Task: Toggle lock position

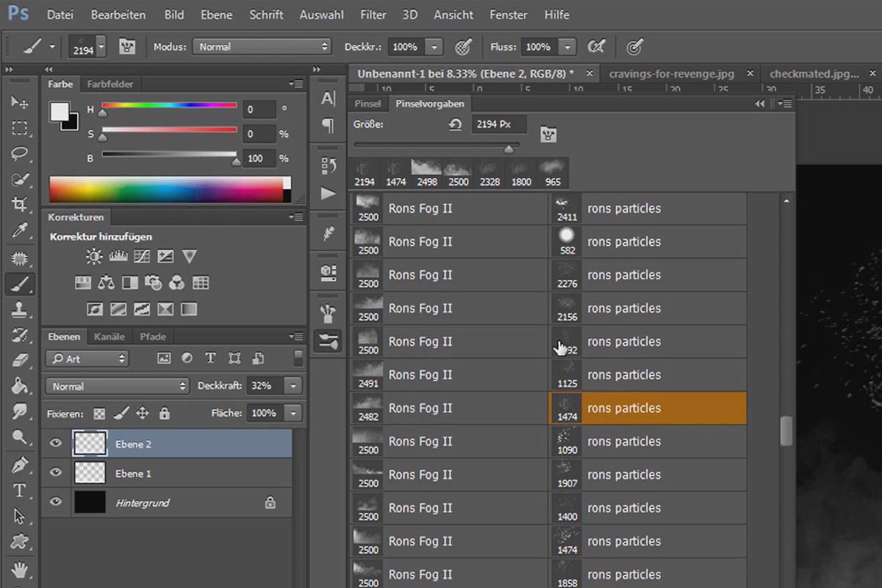Action: click(143, 413)
